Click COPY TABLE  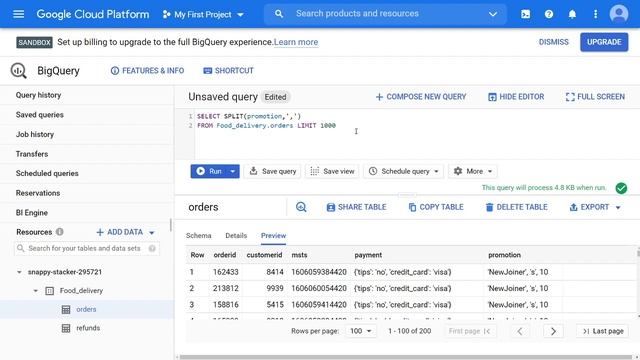click(436, 207)
